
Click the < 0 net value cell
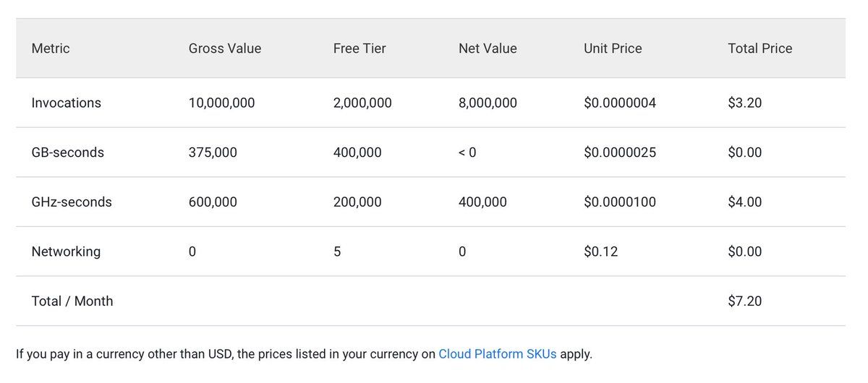point(467,152)
